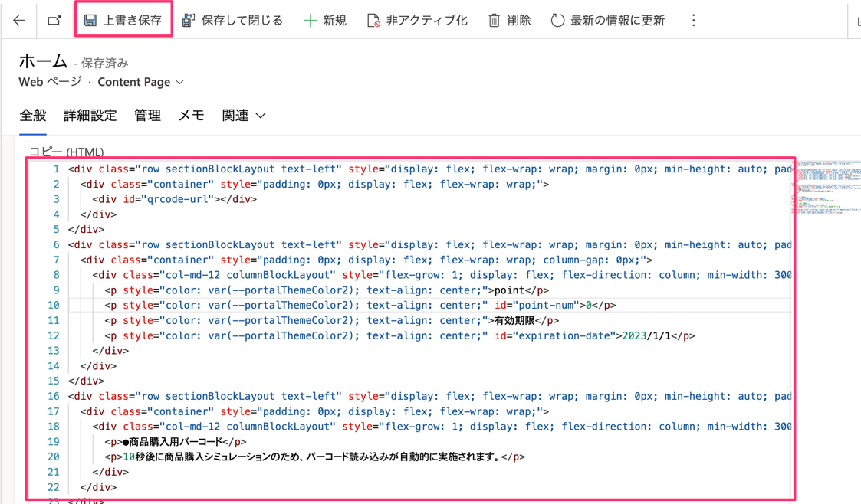Click the ホーム page title

(x=43, y=61)
